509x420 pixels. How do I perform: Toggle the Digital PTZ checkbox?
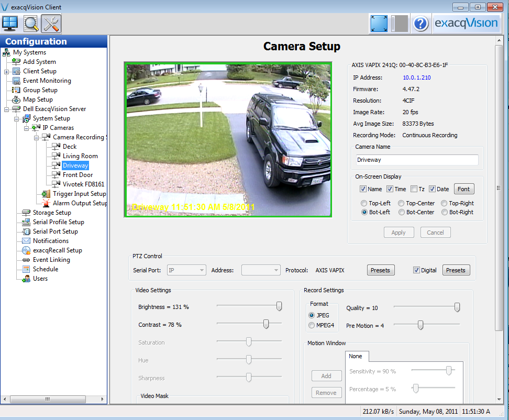pos(416,270)
